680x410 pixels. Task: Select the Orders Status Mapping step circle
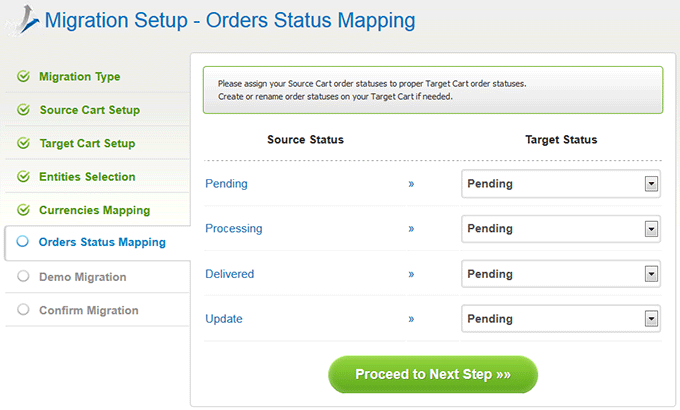[x=23, y=242]
